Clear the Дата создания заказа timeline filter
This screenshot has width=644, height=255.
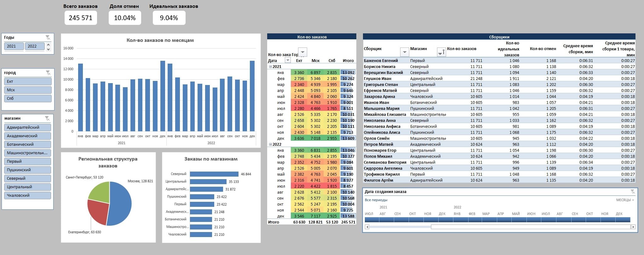(x=633, y=192)
